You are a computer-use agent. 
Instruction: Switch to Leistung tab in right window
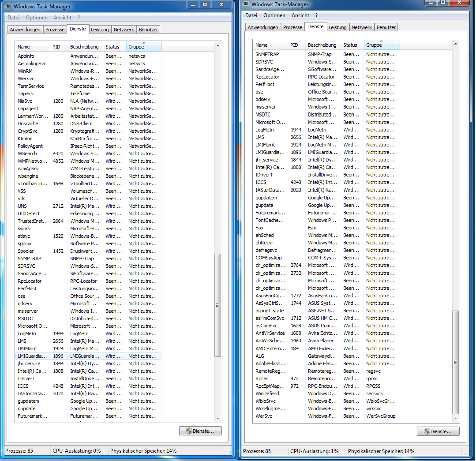tap(337, 27)
